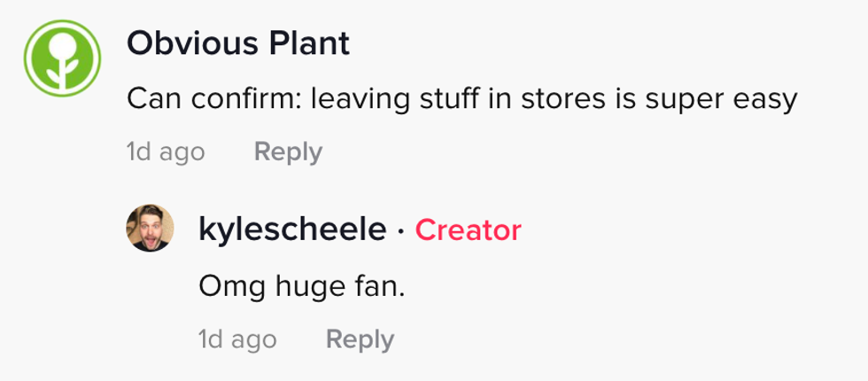
Task: Click Obvious Plant's green flower avatar
Action: pyautogui.click(x=60, y=56)
